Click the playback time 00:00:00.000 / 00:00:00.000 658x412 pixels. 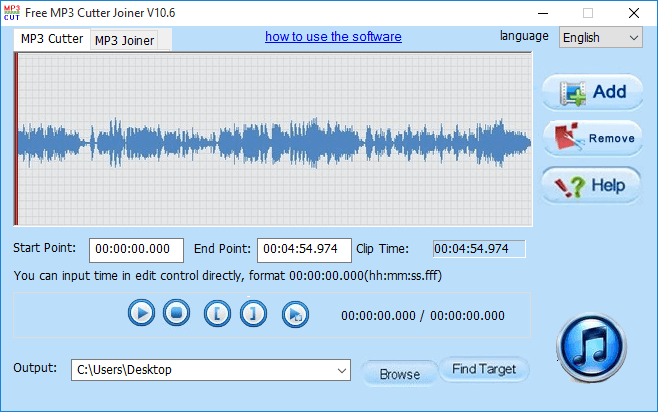[423, 316]
